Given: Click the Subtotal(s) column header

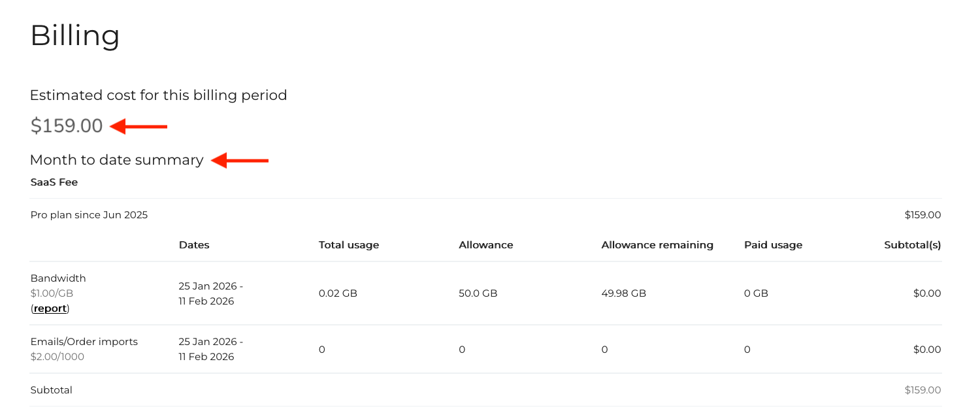Looking at the screenshot, I should point(912,245).
